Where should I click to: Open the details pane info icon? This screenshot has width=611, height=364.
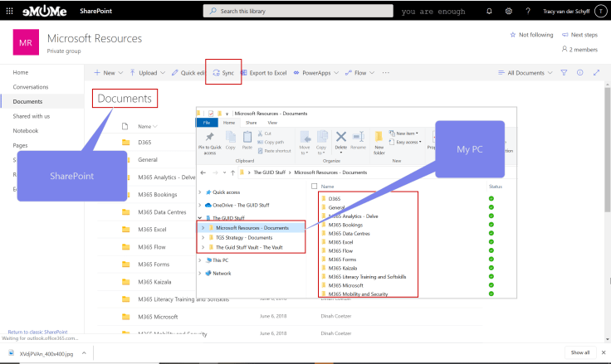[579, 73]
